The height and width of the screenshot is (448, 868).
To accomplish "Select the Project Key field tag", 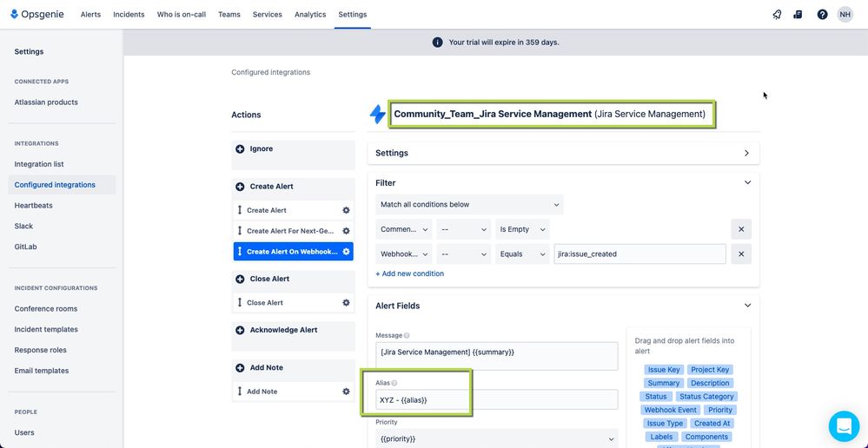I will point(710,370).
